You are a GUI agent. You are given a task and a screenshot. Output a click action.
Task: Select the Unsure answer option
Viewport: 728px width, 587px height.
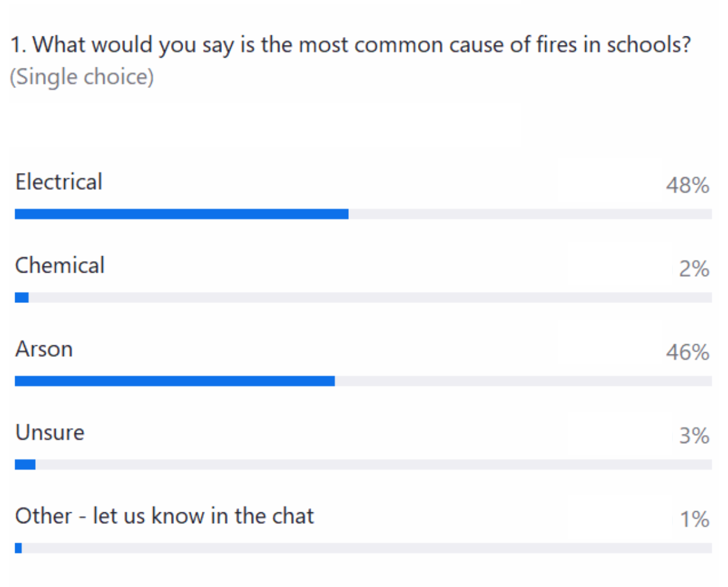50,432
